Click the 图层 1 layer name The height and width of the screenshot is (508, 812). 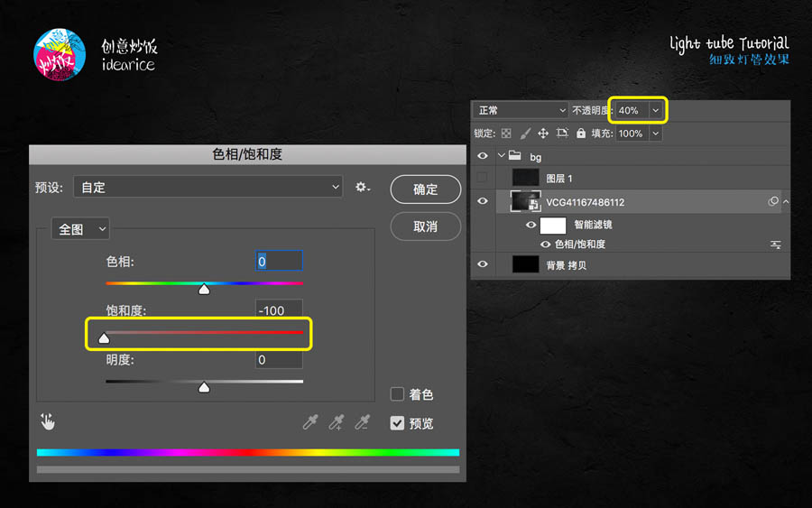[x=559, y=178]
